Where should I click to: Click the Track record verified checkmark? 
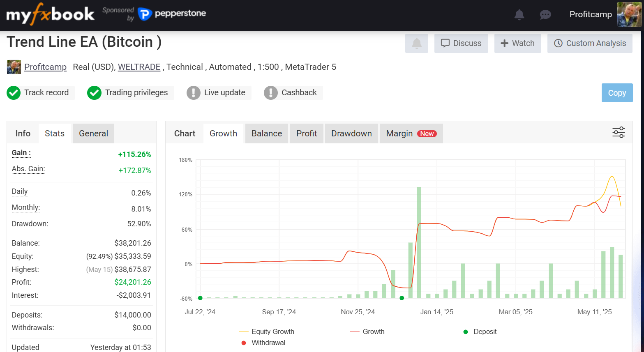(x=14, y=93)
